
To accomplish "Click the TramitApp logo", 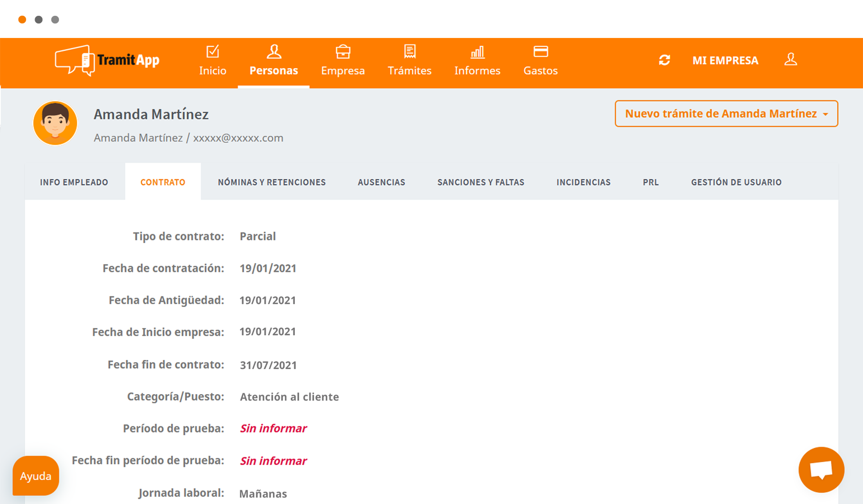I will [x=107, y=61].
